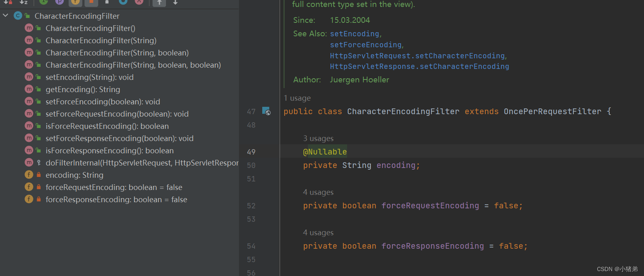The height and width of the screenshot is (276, 644).
Task: Toggle Show Properties purple p button
Action: (x=60, y=2)
